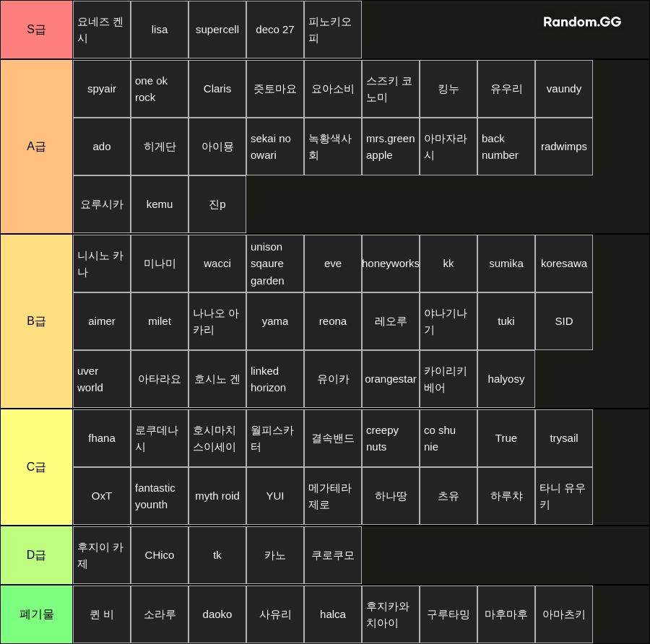This screenshot has width=650, height=644.
Task: Select the YUI tile
Action: [275, 496]
